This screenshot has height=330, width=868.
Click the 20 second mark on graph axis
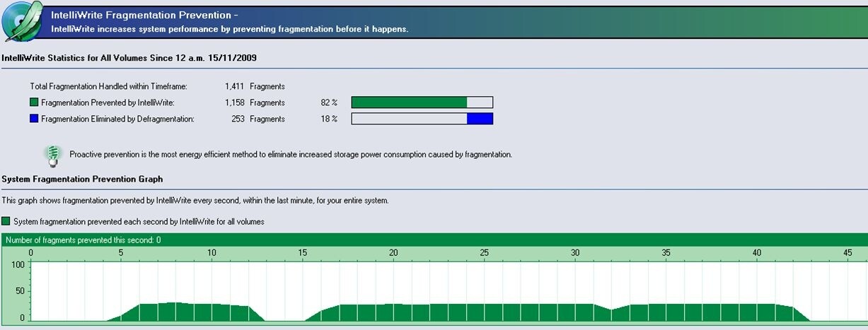[x=393, y=252]
